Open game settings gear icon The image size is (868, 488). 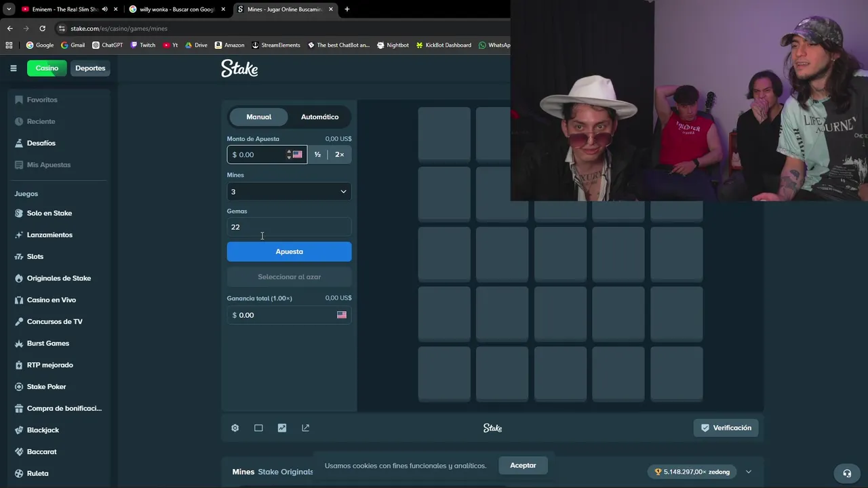point(235,428)
